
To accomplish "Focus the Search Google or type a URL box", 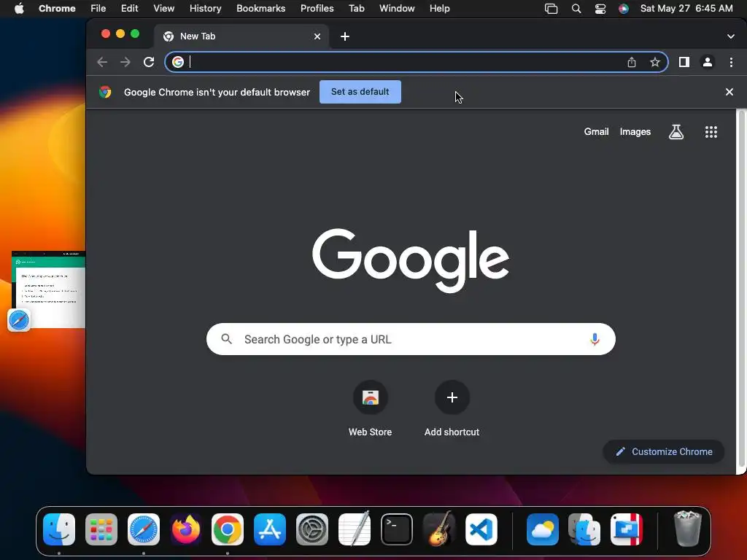I will (x=411, y=339).
